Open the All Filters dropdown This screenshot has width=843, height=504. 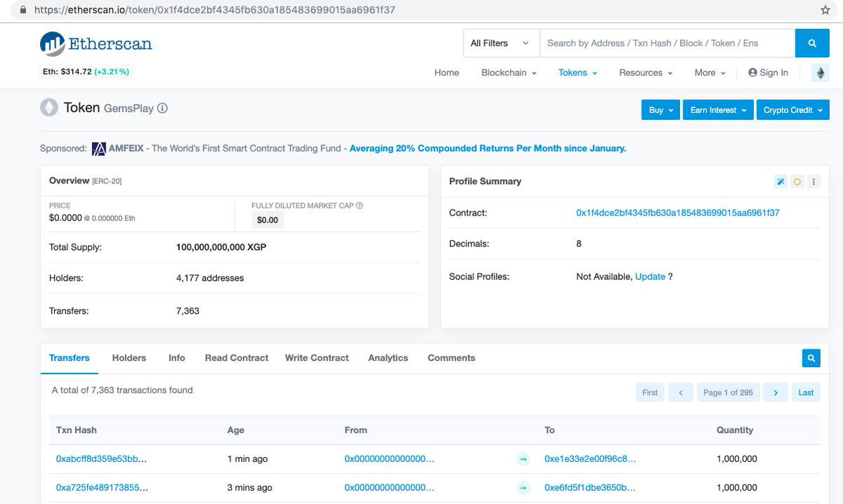tap(501, 44)
